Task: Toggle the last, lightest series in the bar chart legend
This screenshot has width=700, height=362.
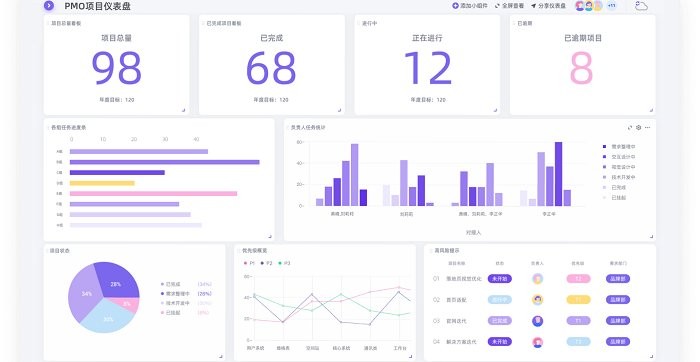Action: click(x=614, y=198)
